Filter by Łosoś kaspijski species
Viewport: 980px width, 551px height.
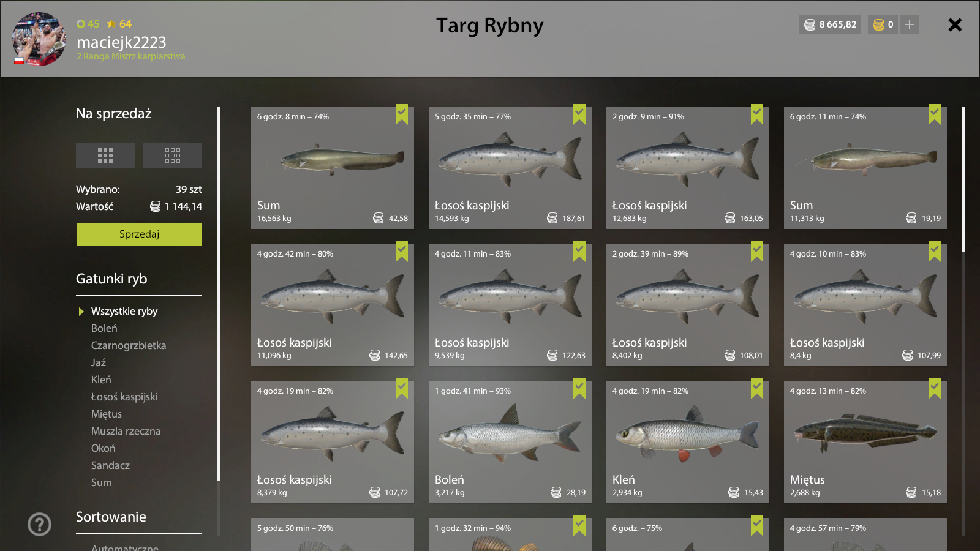(124, 397)
